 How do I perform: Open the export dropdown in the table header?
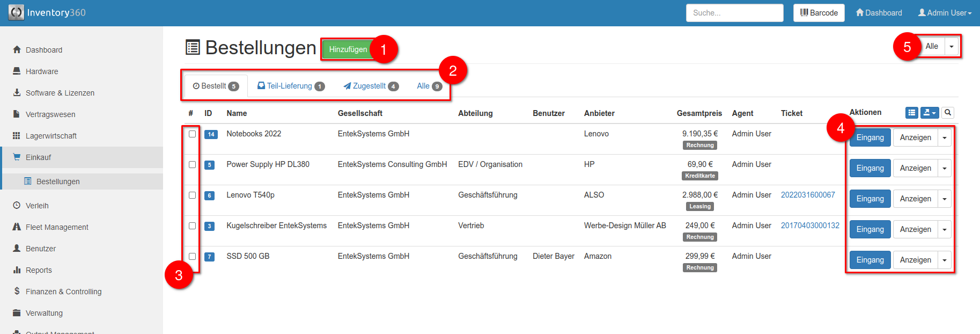point(930,113)
